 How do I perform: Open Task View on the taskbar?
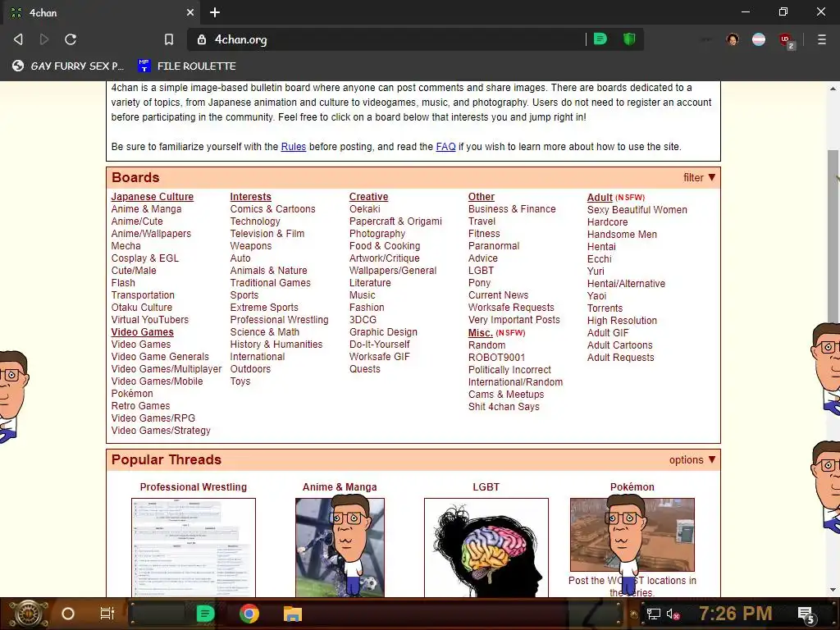(x=107, y=614)
